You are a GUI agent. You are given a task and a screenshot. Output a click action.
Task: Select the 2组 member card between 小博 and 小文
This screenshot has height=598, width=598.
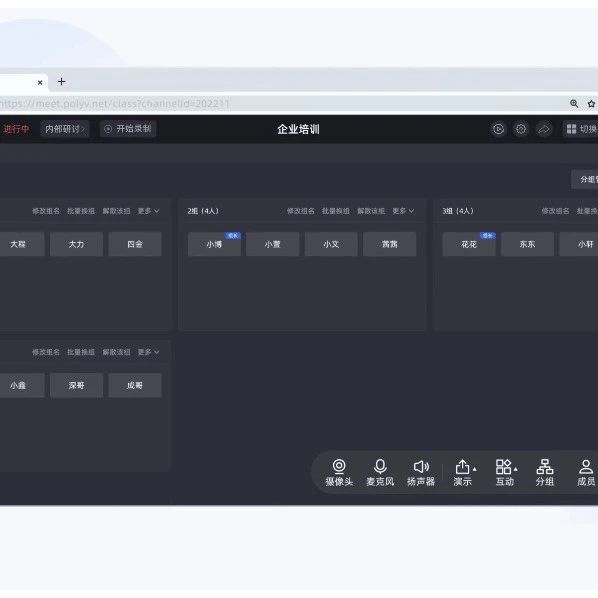[273, 244]
